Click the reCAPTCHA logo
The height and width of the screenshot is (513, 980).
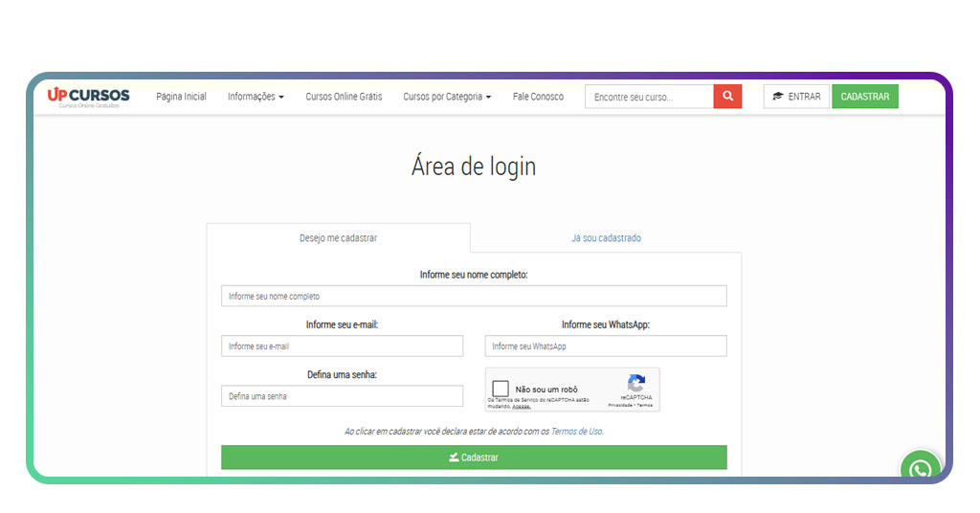(636, 383)
